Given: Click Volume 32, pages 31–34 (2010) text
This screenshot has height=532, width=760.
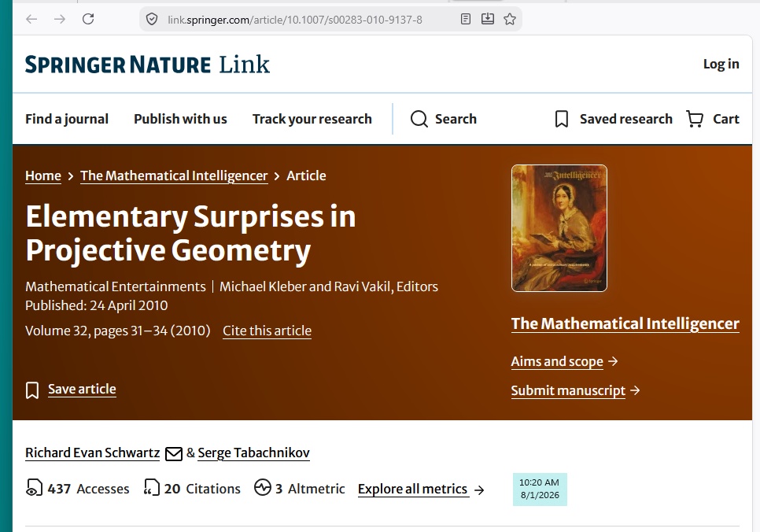Looking at the screenshot, I should tap(118, 331).
